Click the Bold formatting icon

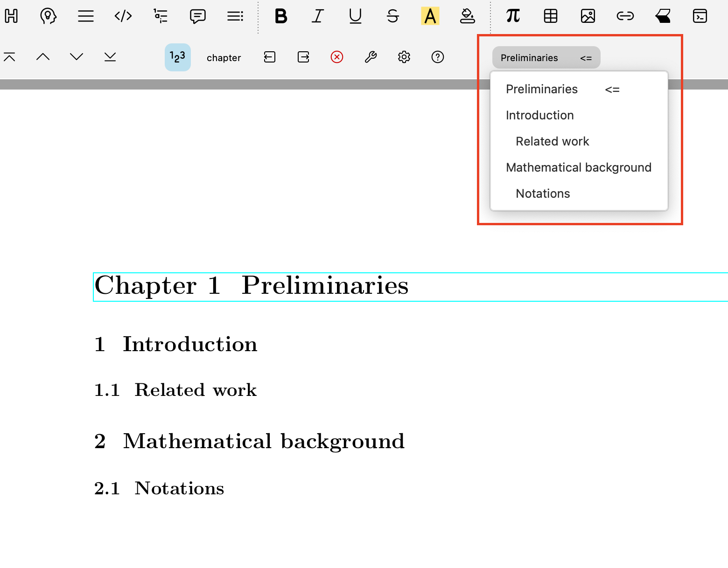[280, 16]
